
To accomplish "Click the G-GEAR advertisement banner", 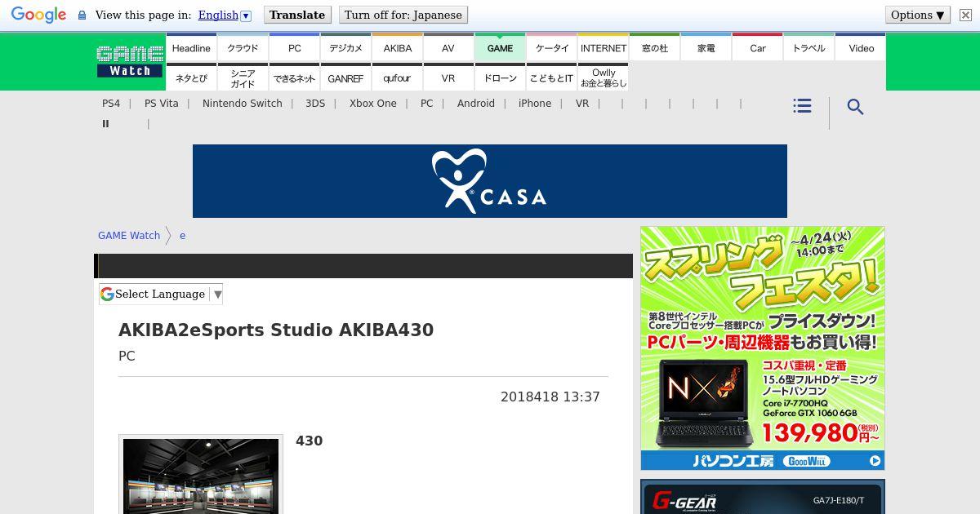I will point(763,497).
